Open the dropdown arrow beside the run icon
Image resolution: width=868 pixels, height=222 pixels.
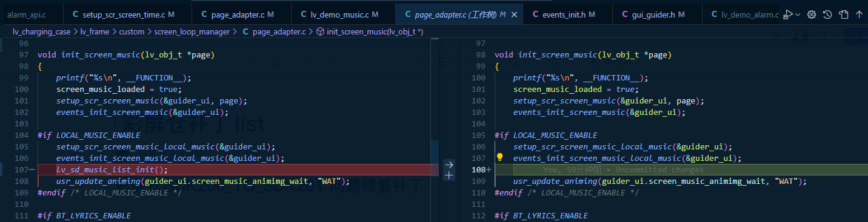pyautogui.click(x=798, y=14)
